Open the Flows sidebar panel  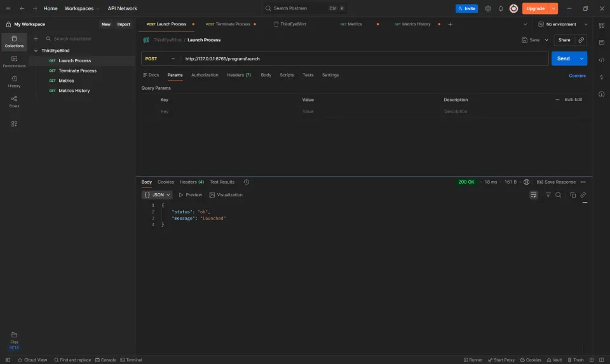(x=14, y=102)
